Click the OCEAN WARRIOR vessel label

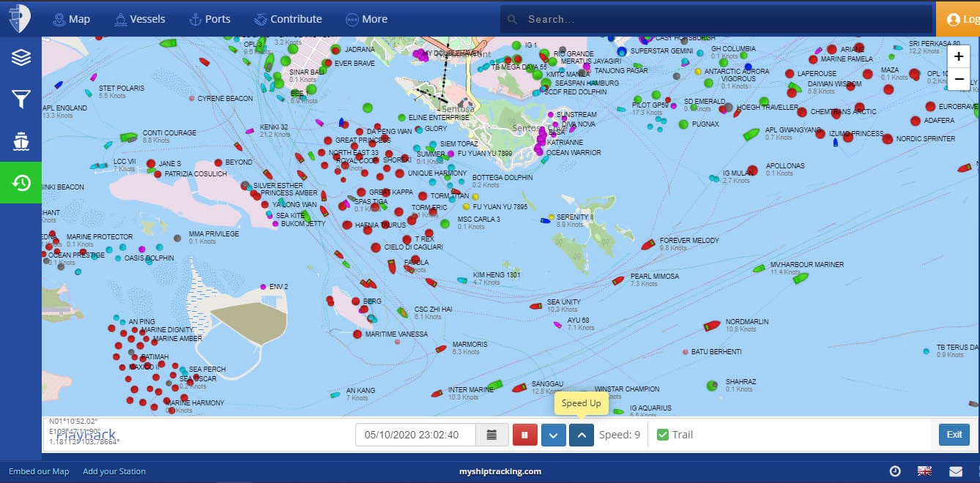coord(573,153)
